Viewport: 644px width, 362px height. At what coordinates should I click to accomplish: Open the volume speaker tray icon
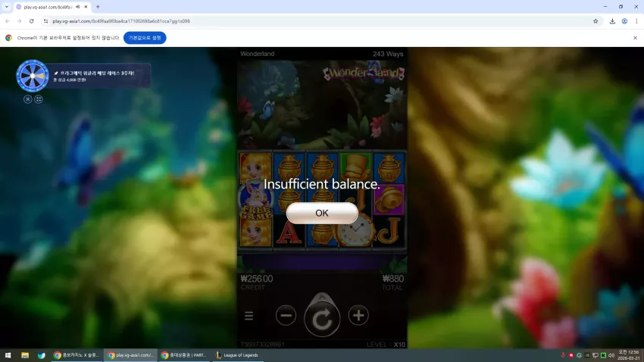(x=611, y=355)
